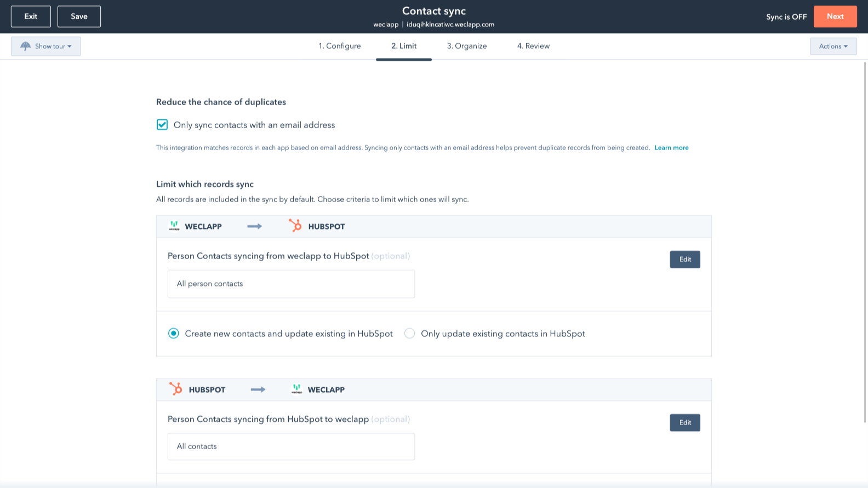The width and height of the screenshot is (868, 488).
Task: Click the All person contacts field
Action: (x=291, y=284)
